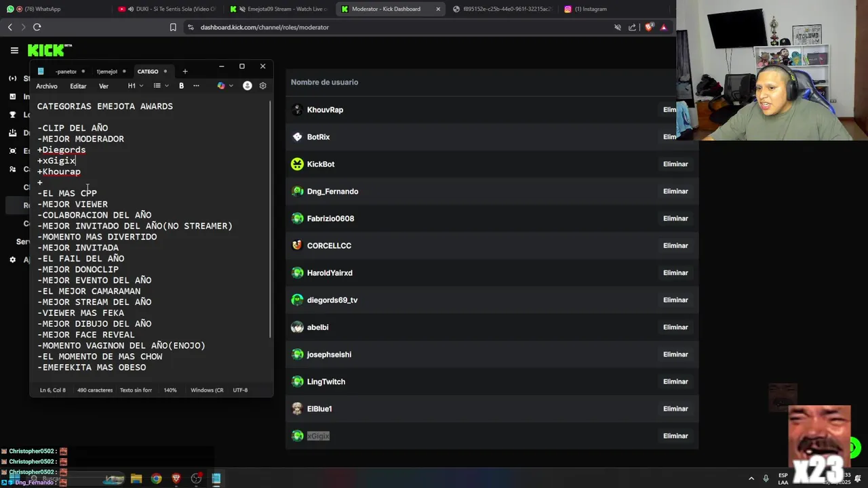Click Eliminar next to Dng_Fernando
Viewport: 868px width, 488px height.
point(675,191)
